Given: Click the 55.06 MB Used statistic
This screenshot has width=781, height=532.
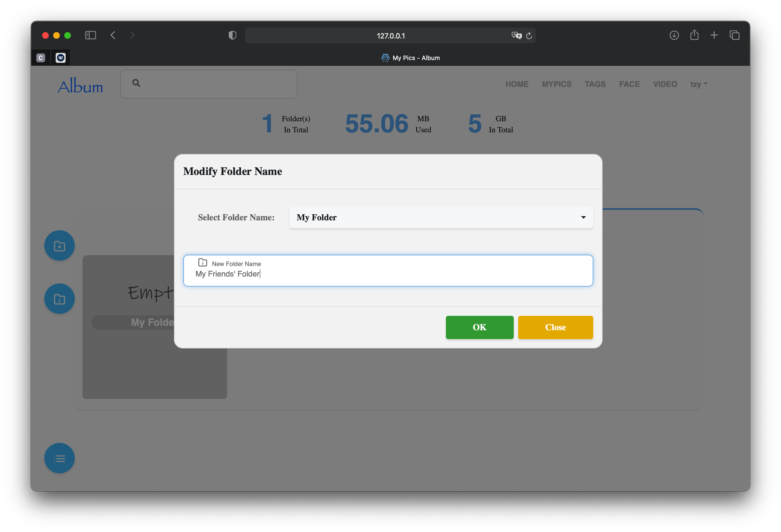Looking at the screenshot, I should (388, 124).
